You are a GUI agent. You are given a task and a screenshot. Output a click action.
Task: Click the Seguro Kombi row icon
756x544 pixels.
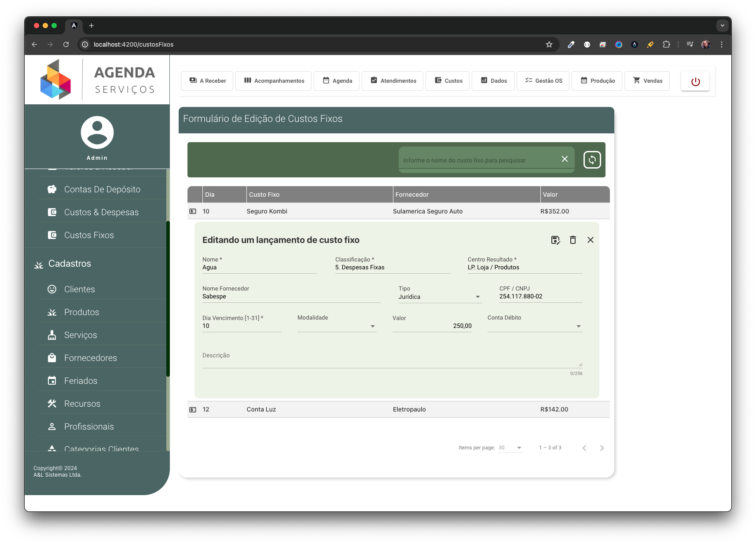[x=193, y=211]
